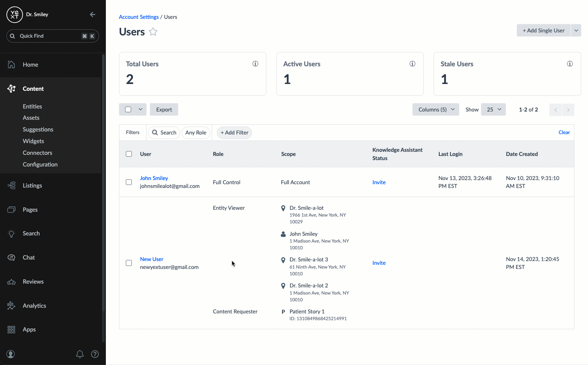Click the notifications bell icon
This screenshot has height=365, width=588.
80,354
